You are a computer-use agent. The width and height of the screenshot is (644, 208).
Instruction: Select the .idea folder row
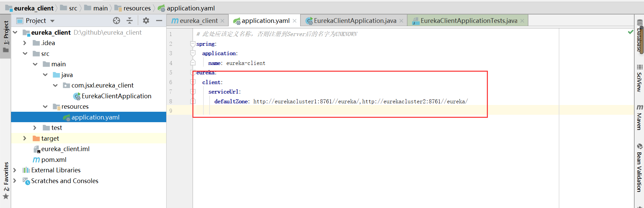(x=89, y=43)
